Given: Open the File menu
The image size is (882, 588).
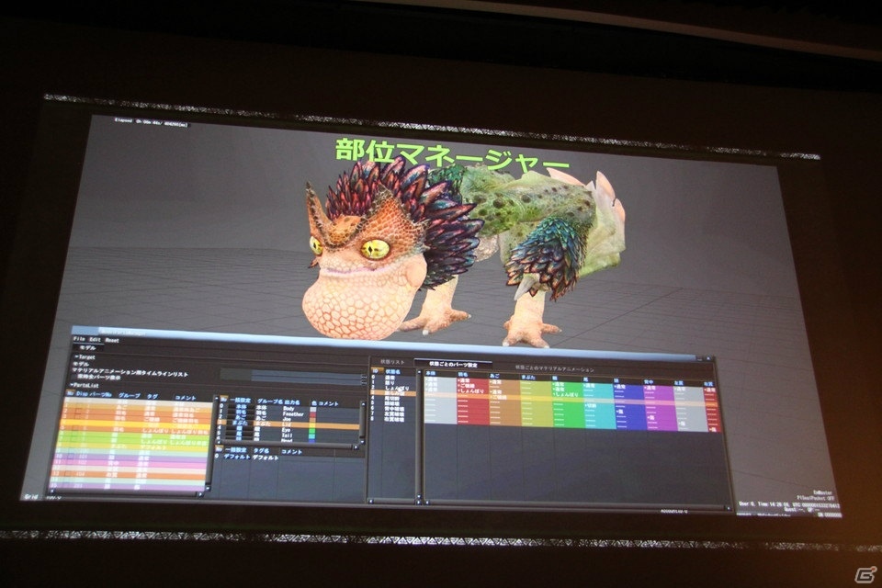Looking at the screenshot, I should click(x=79, y=339).
